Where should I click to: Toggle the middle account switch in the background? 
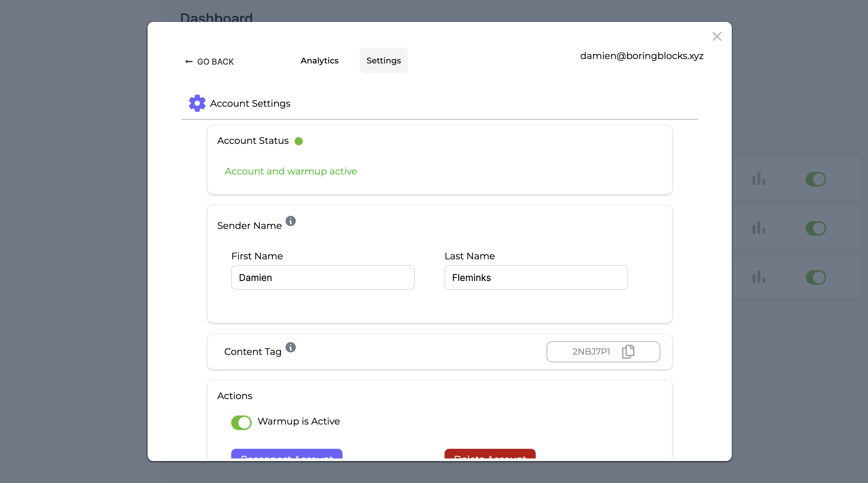pos(816,228)
